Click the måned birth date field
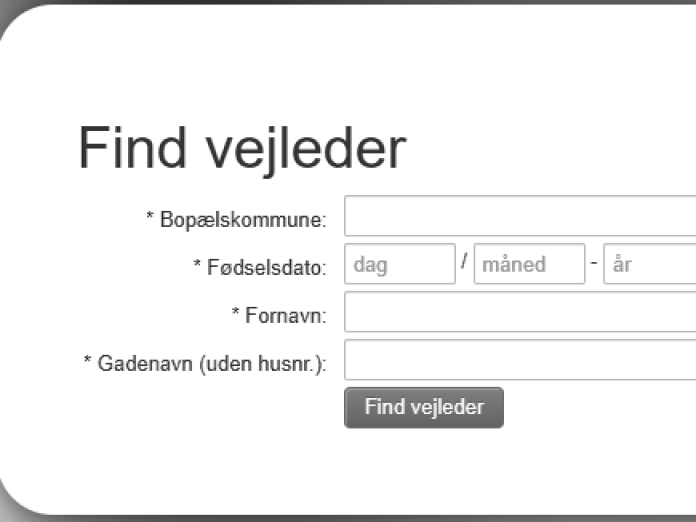The image size is (696, 522). (529, 265)
